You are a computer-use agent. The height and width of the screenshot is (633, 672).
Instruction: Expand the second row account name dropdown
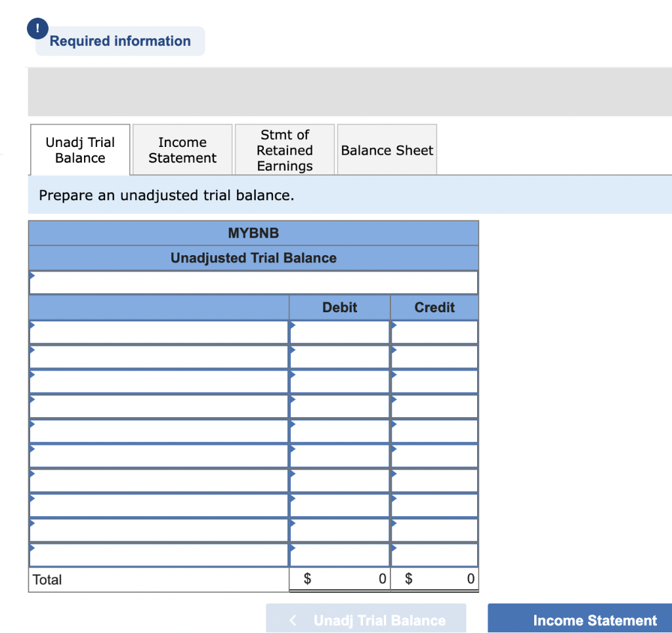point(159,357)
